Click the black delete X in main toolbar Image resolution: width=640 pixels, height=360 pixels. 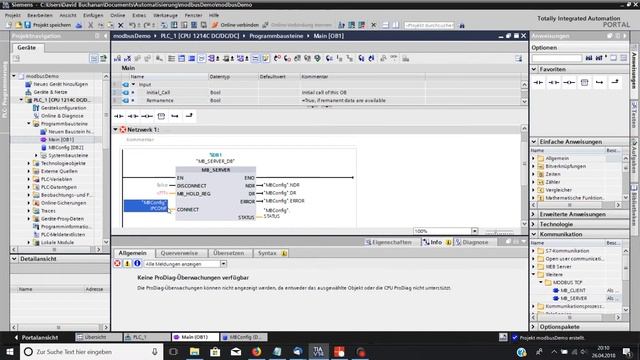pos(121,25)
